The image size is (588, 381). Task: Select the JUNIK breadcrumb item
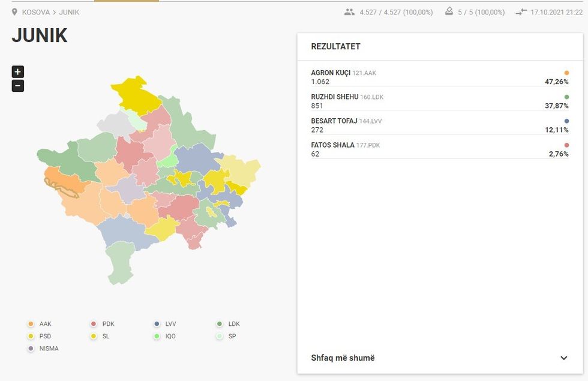tap(69, 12)
